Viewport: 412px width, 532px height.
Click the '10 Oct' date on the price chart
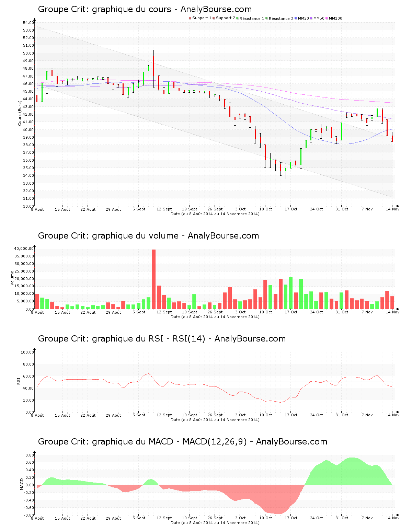(265, 209)
